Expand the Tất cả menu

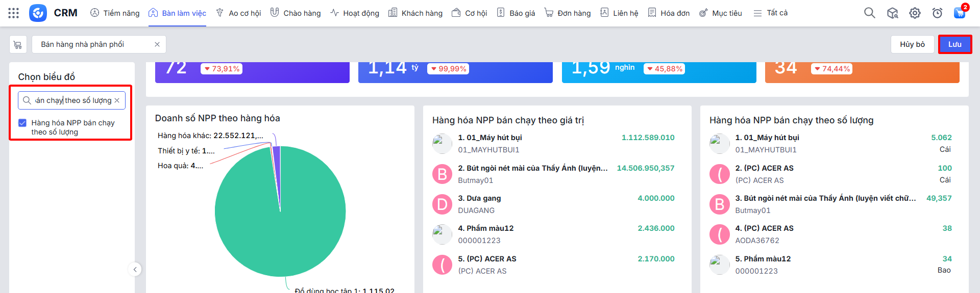771,13
